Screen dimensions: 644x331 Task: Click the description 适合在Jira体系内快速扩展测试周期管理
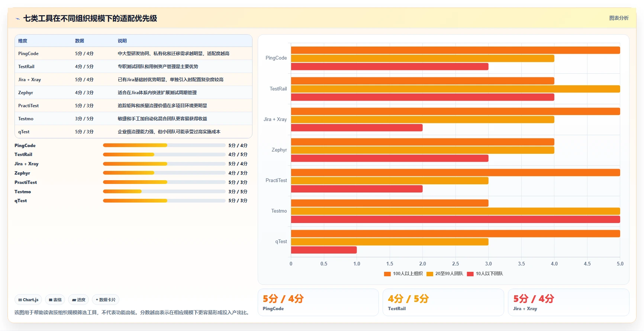[157, 93]
